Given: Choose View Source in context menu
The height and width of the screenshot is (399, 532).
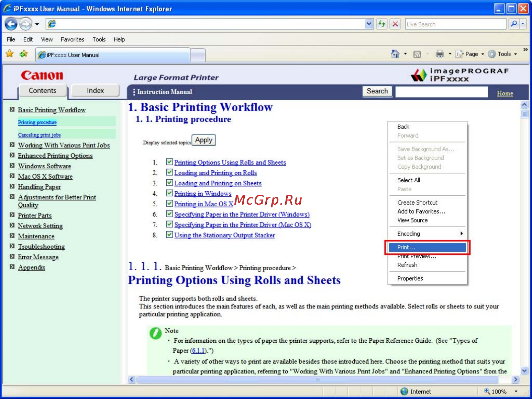Looking at the screenshot, I should pos(427,220).
